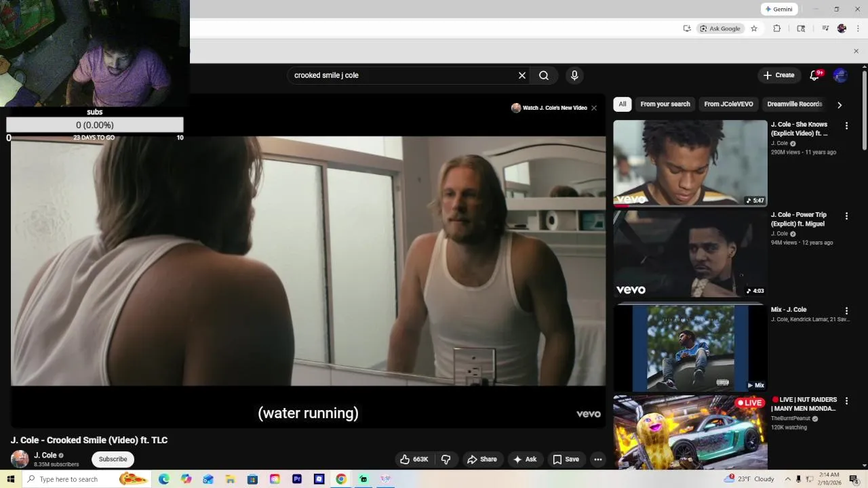Open the Ask AI button below video
This screenshot has width=868, height=488.
click(x=525, y=460)
